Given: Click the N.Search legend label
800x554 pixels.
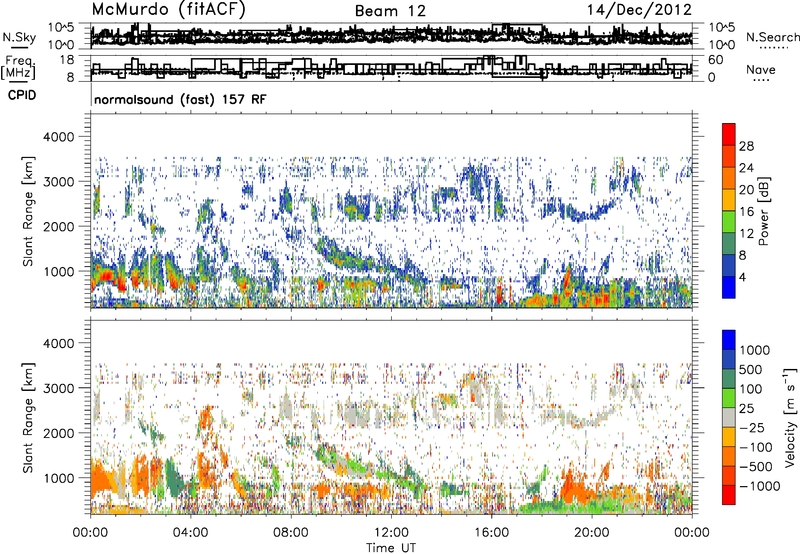Looking at the screenshot, I should (772, 37).
